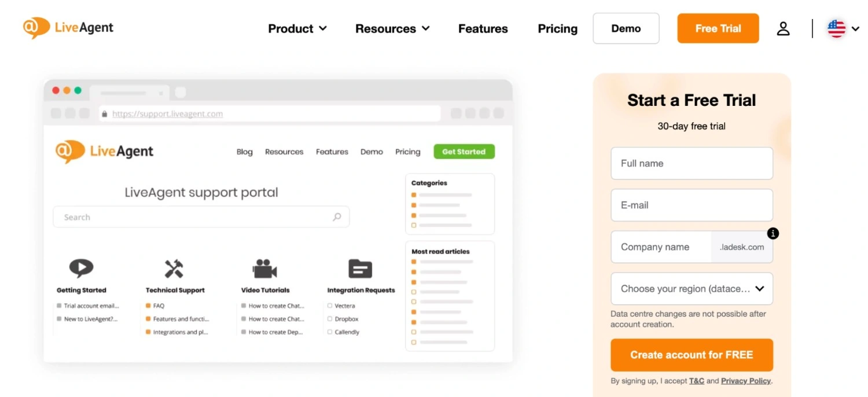868x397 pixels.
Task: Click the 'Trial account email...' article
Action: pos(88,306)
